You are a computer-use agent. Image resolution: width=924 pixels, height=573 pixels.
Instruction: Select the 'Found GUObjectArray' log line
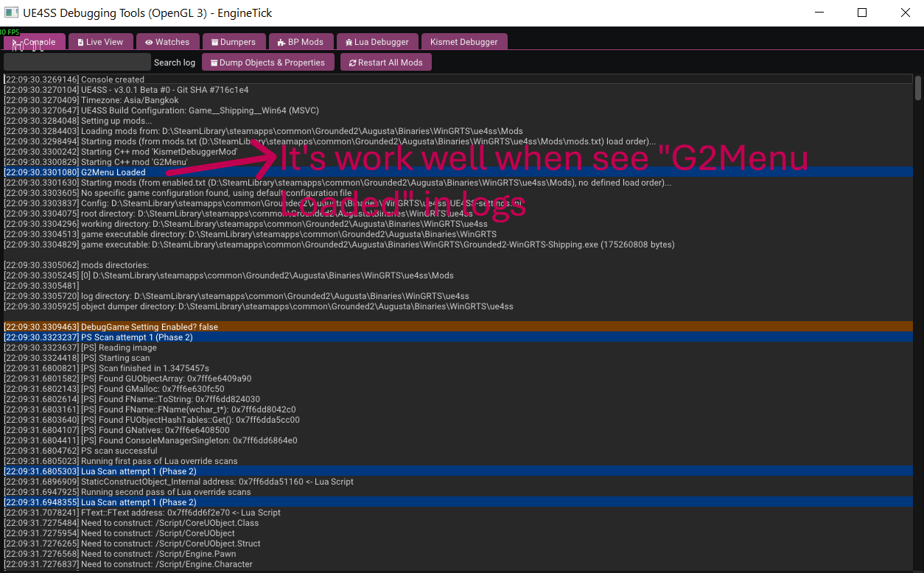coord(458,379)
